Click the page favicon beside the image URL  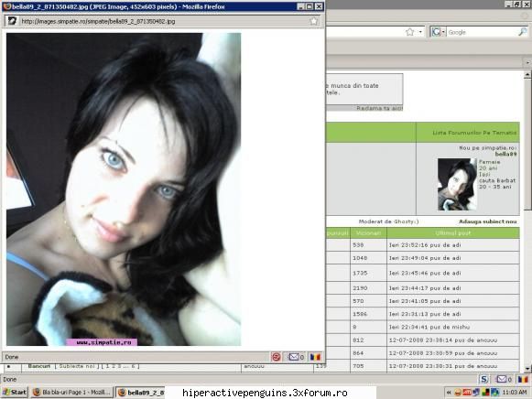tap(12, 21)
